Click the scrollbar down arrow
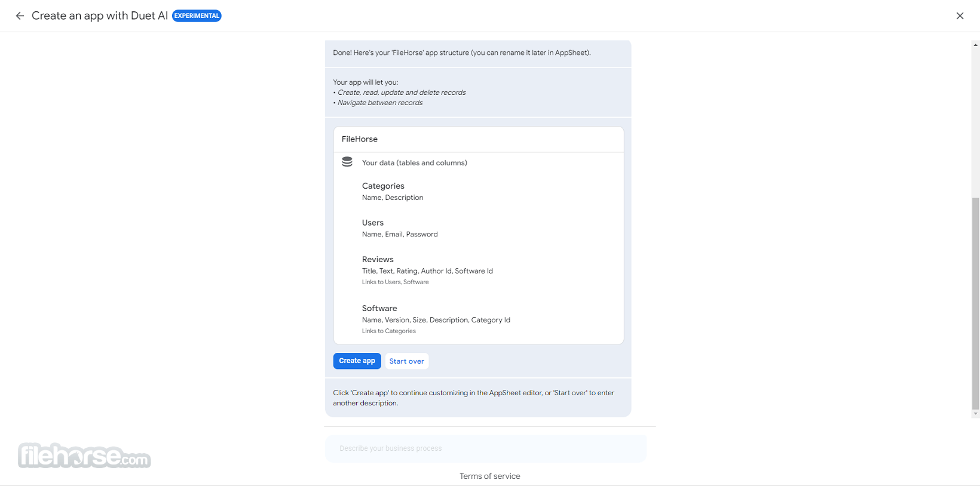The height and width of the screenshot is (486, 980). [x=975, y=414]
